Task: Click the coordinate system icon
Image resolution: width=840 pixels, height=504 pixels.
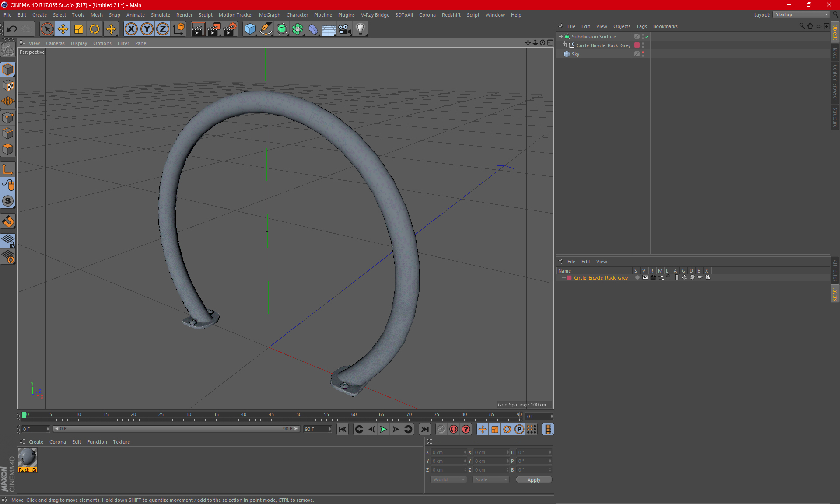Action: (x=178, y=29)
